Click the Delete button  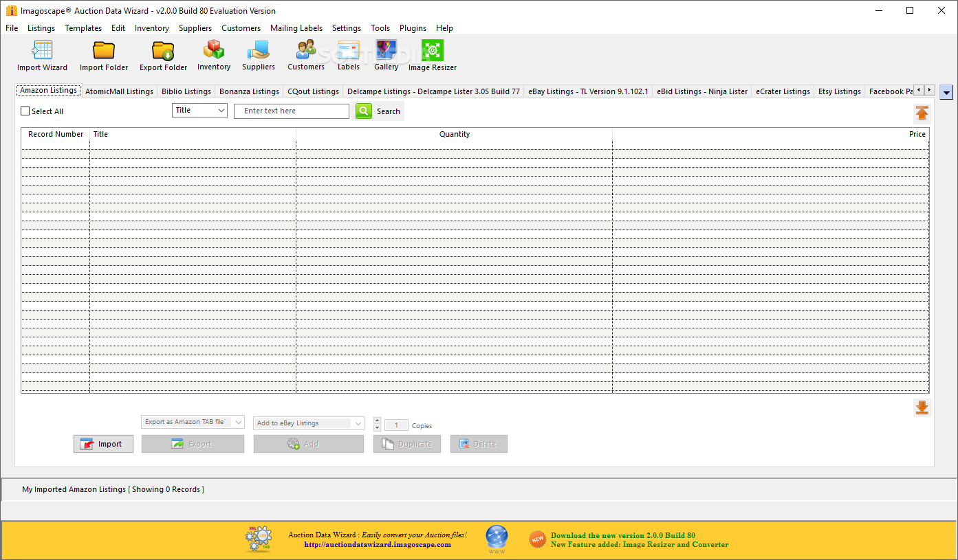(x=479, y=444)
